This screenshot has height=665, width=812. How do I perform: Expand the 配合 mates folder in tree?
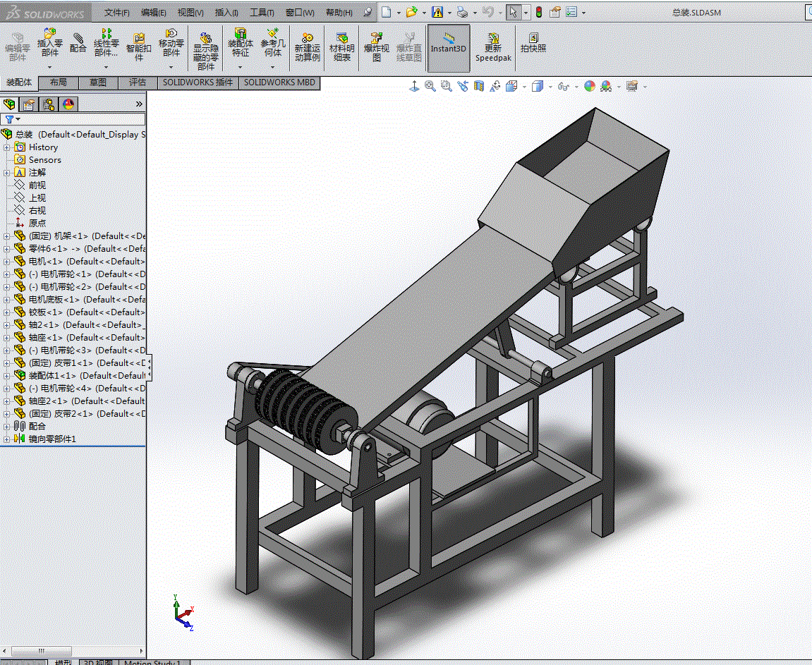pos(7,427)
